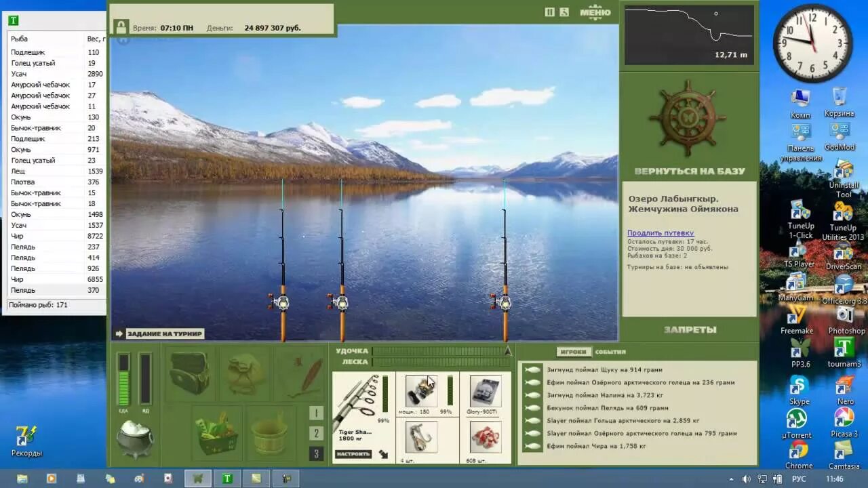
Task: Click the depth chart showing 12,71 m
Action: point(689,35)
